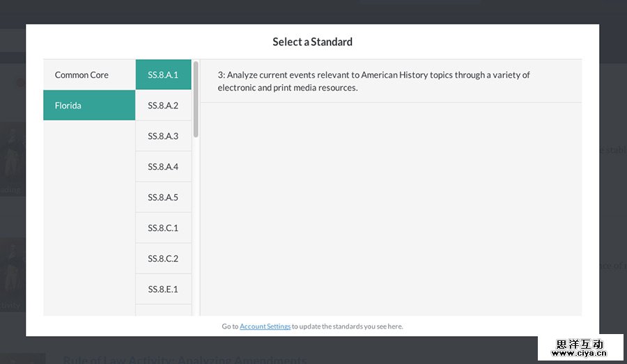627x364 pixels.
Task: Select the SS.8.E.1 standard code
Action: coord(163,290)
